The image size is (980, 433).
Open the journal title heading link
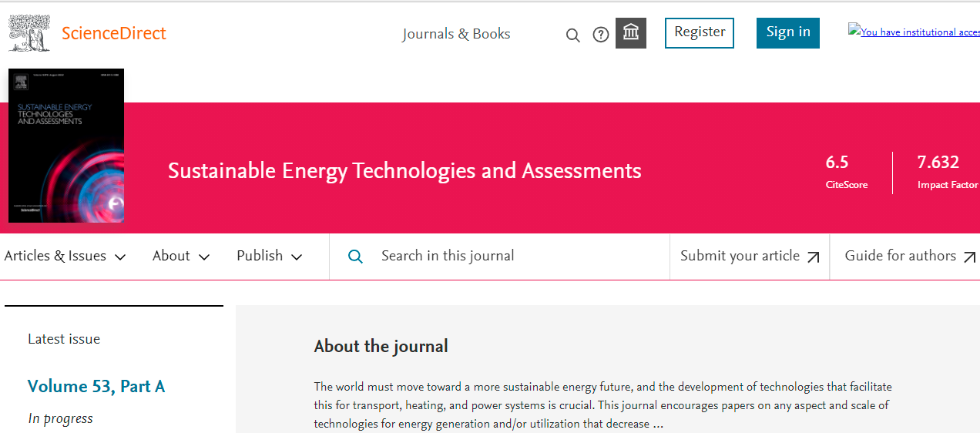(404, 170)
